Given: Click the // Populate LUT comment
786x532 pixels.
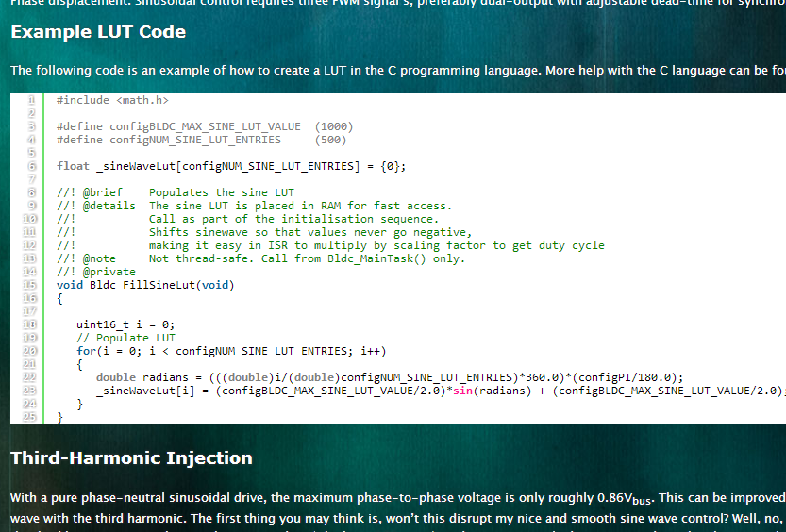Looking at the screenshot, I should [x=125, y=338].
